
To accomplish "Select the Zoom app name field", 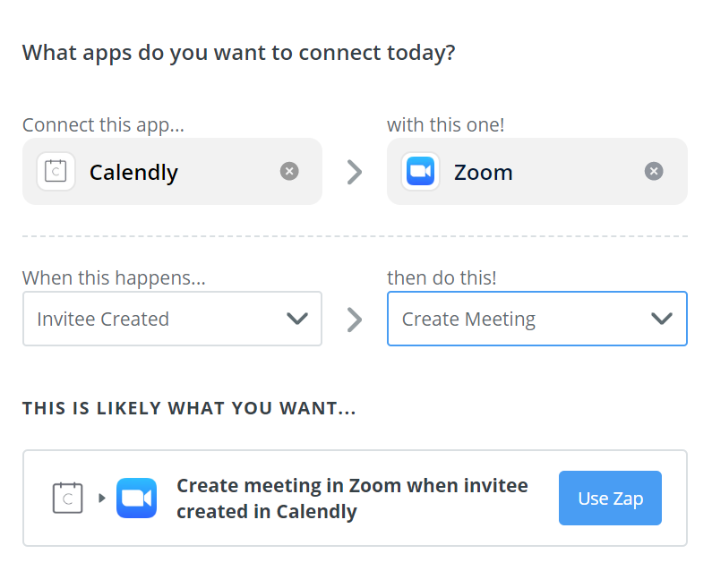I will click(537, 171).
